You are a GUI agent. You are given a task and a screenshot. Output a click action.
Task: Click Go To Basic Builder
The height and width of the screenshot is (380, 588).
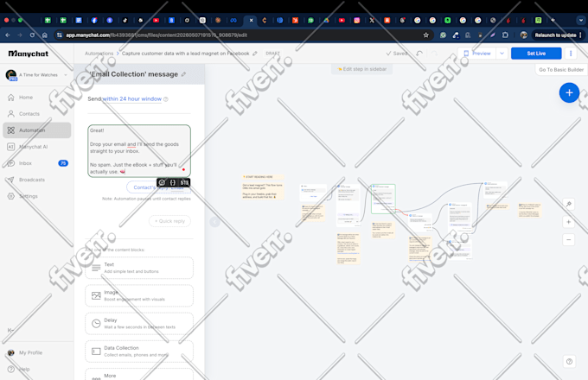561,70
